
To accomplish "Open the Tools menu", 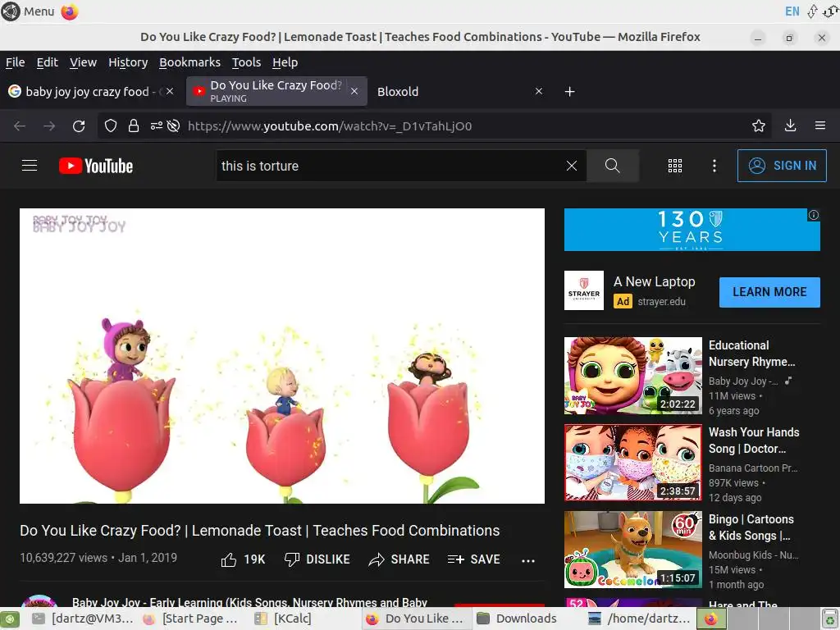I will coord(246,62).
